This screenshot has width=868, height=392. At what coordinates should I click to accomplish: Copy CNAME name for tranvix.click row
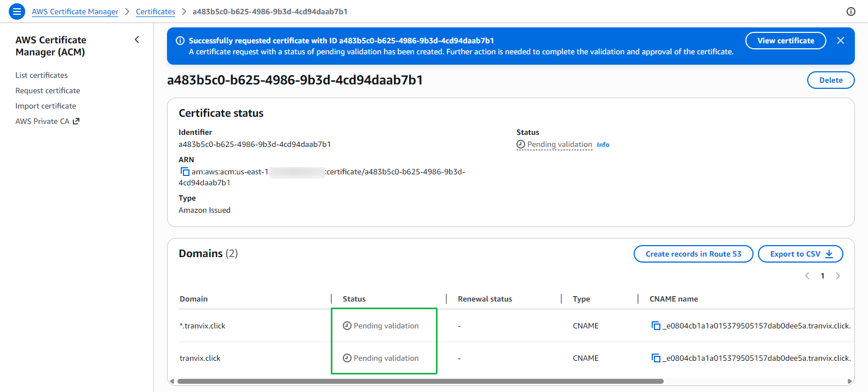(656, 358)
